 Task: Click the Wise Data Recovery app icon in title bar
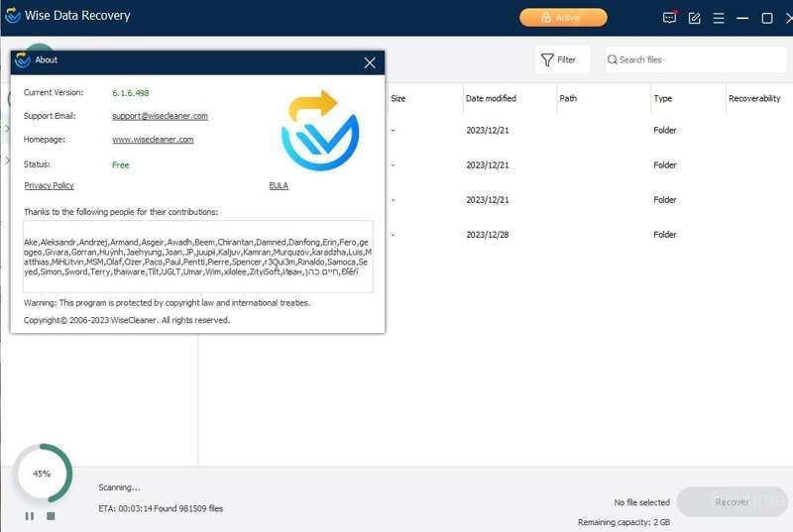pyautogui.click(x=13, y=16)
